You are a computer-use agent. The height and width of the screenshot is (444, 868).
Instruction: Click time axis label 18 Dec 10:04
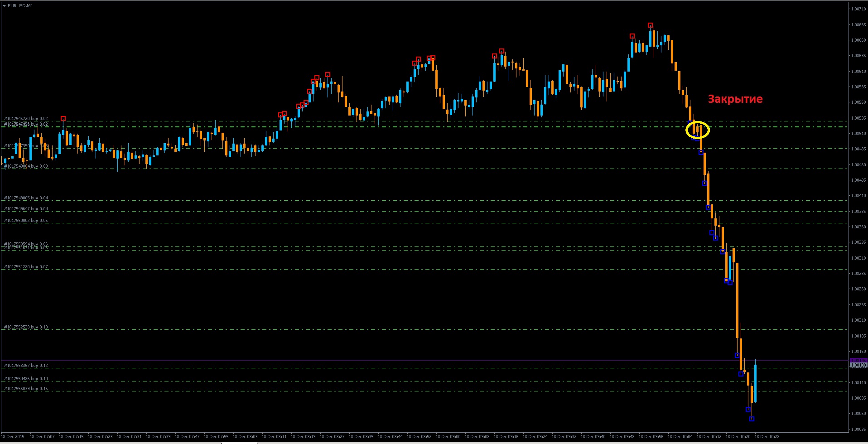680,437
